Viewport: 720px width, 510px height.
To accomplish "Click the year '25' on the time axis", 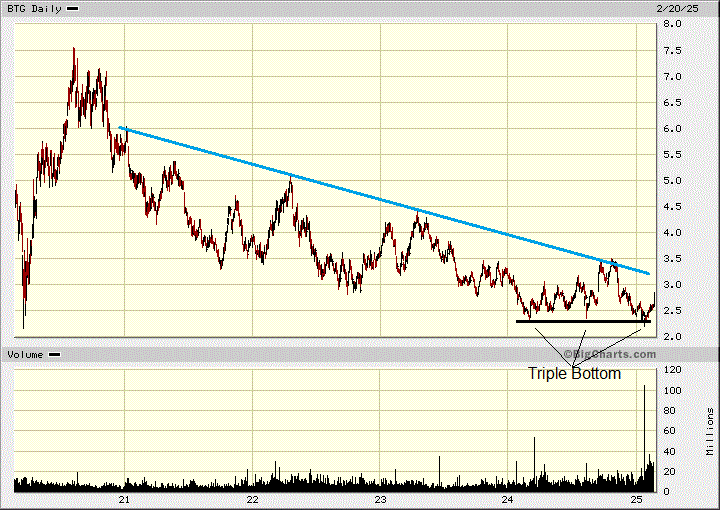I will (x=636, y=500).
